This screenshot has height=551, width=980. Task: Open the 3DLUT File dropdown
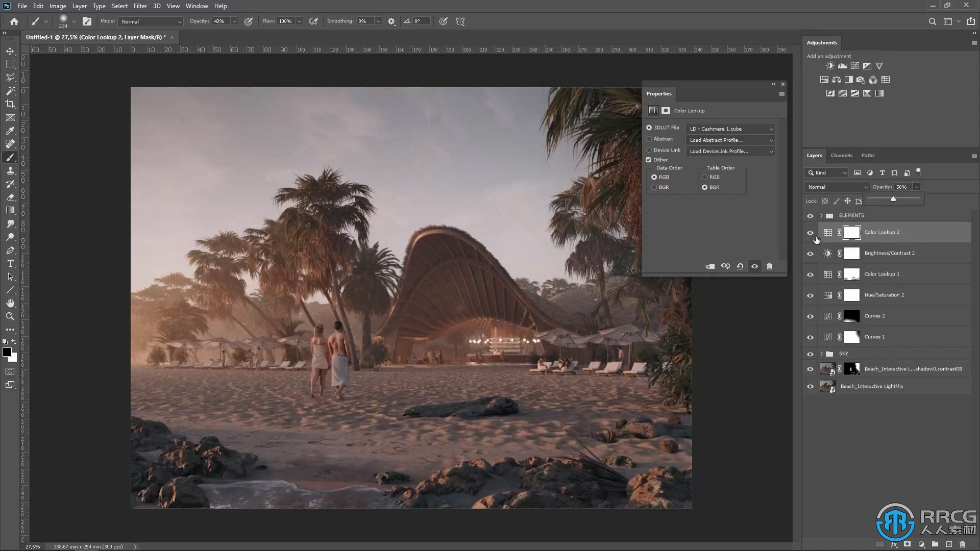(730, 129)
